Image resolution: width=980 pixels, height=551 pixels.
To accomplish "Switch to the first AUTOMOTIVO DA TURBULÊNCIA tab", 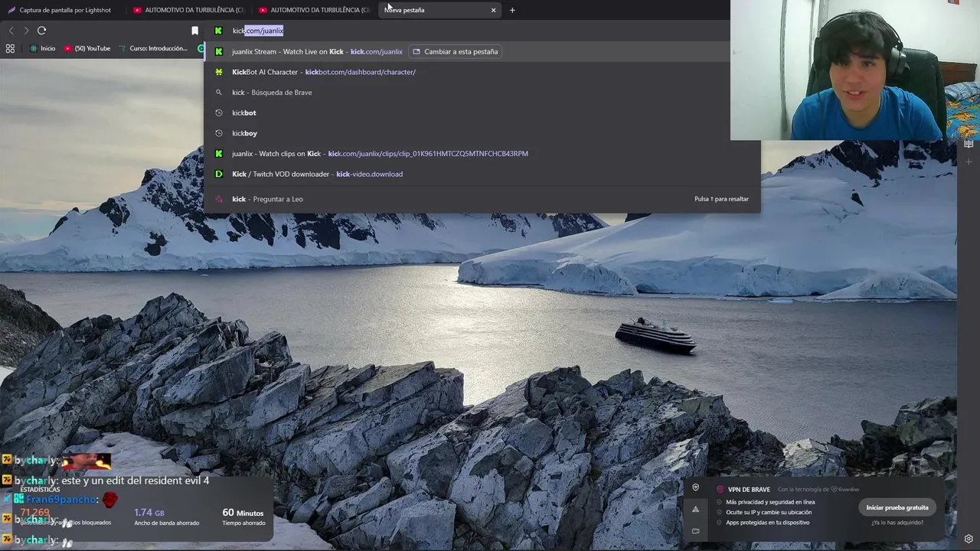I will (x=188, y=10).
